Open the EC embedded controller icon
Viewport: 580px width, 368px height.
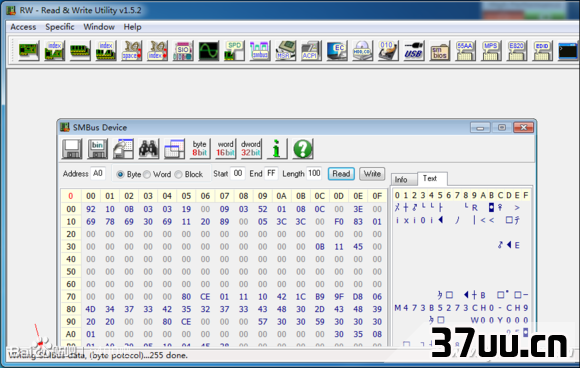coord(337,51)
